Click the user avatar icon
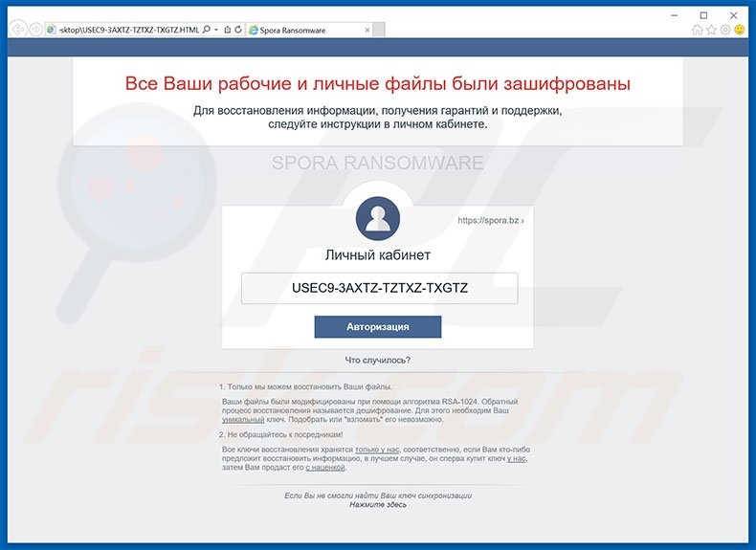This screenshot has height=550, width=756. click(x=377, y=218)
